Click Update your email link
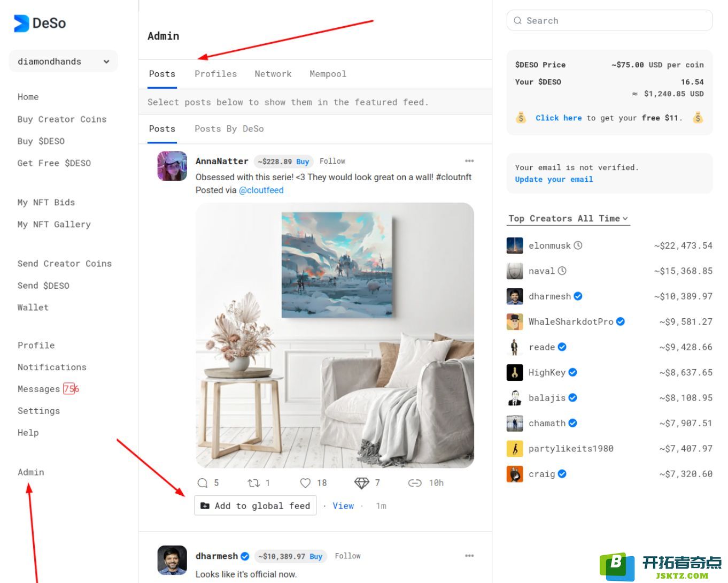 click(x=554, y=179)
